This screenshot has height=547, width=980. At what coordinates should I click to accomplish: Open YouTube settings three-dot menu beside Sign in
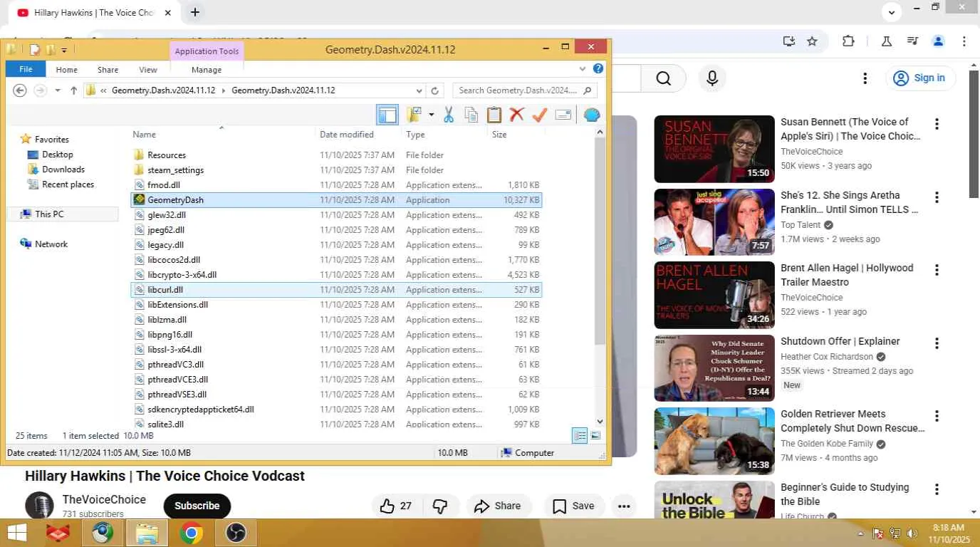pyautogui.click(x=865, y=78)
